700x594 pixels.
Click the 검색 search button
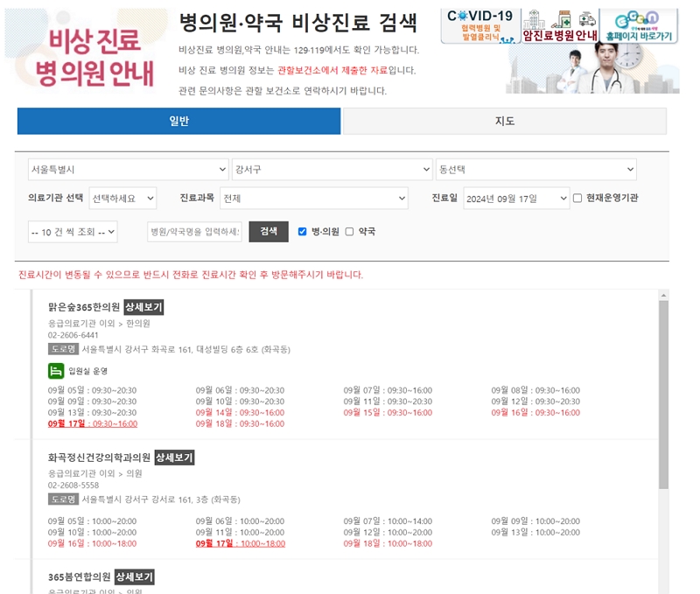pos(269,232)
